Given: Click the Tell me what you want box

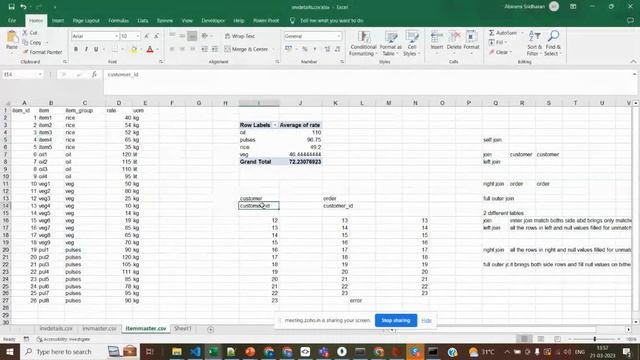Looking at the screenshot, I should click(331, 20).
